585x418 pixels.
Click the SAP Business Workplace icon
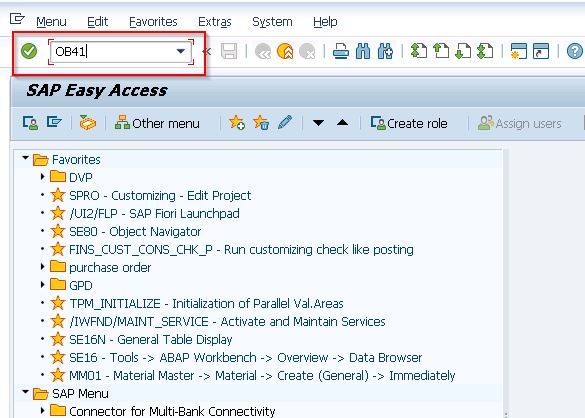point(88,122)
